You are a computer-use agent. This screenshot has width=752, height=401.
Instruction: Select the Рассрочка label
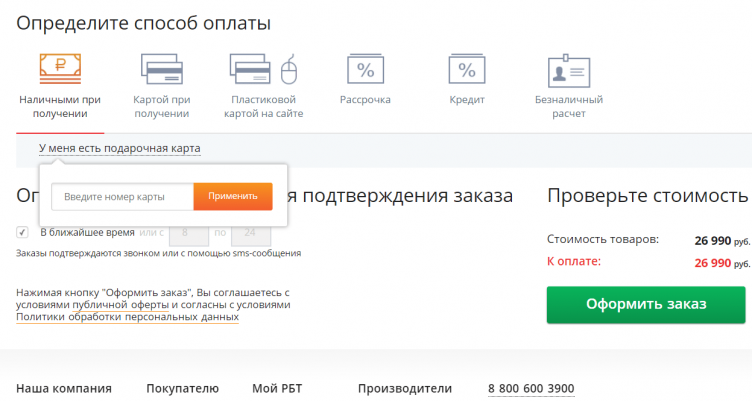click(365, 100)
